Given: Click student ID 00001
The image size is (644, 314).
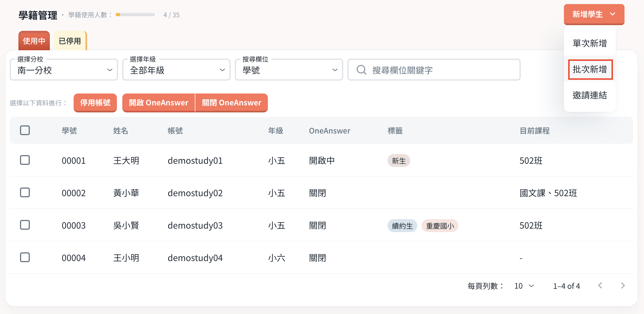Looking at the screenshot, I should [74, 161].
